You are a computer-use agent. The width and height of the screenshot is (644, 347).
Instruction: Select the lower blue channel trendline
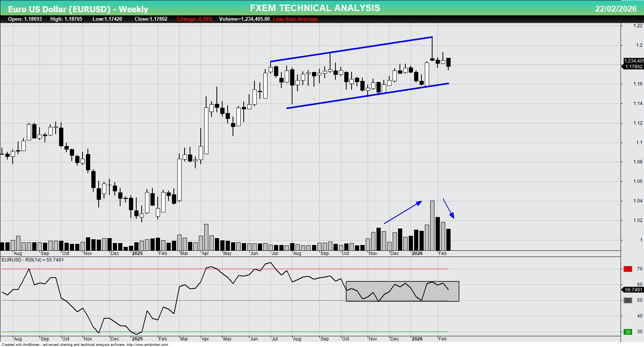tap(367, 96)
